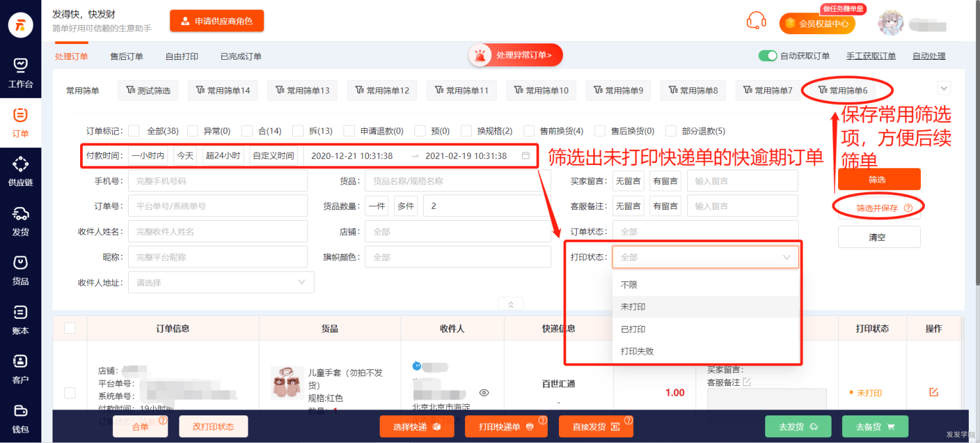Open the 订单状态 selection field
Screen dimensions: 980x443
point(705,231)
